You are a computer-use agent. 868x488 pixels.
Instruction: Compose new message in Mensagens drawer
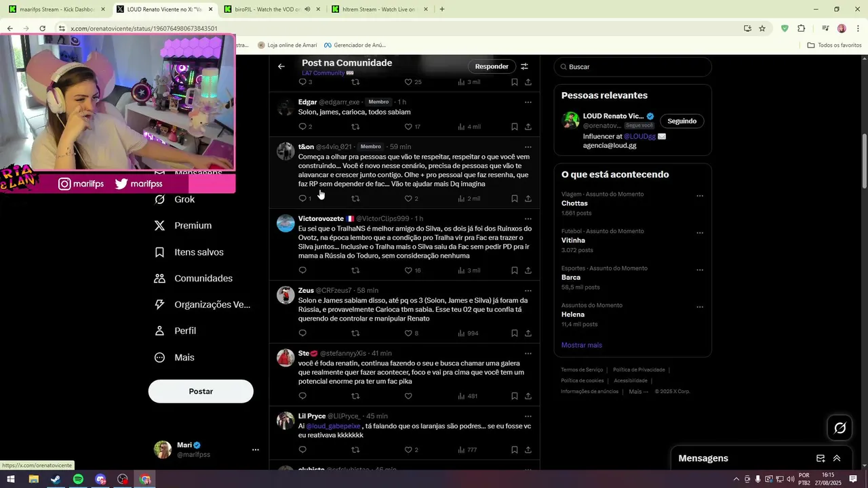[x=821, y=458]
